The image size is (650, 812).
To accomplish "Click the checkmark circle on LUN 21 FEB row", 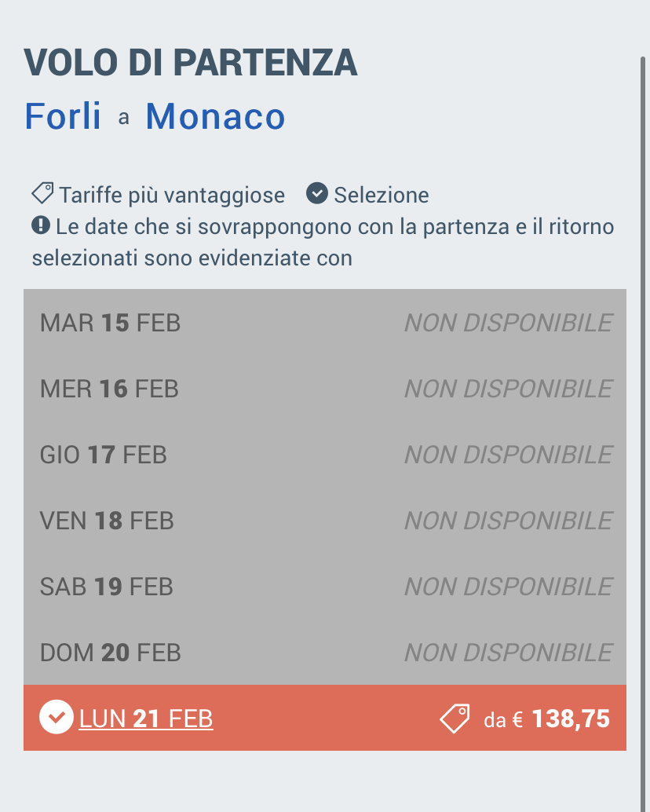I will 56,718.
